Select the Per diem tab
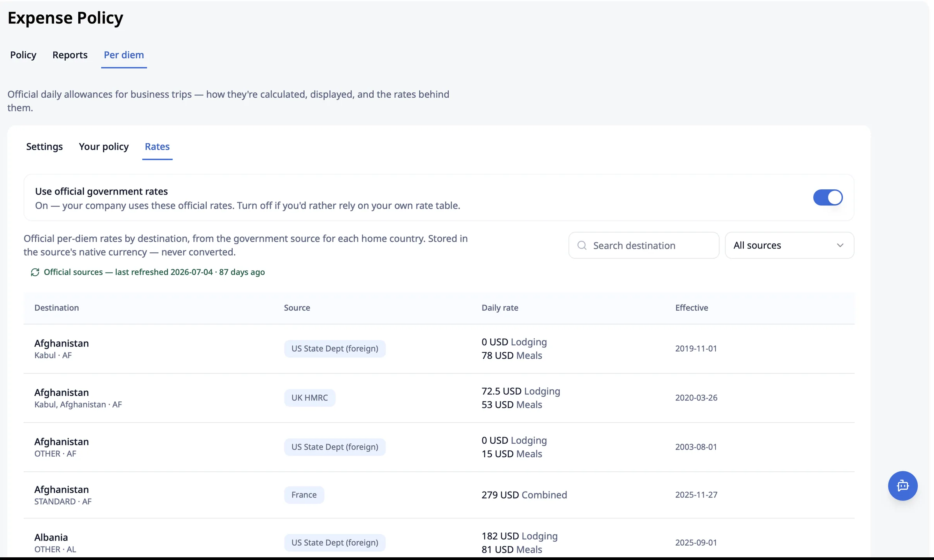Screen dimensions: 934x560 coord(124,55)
